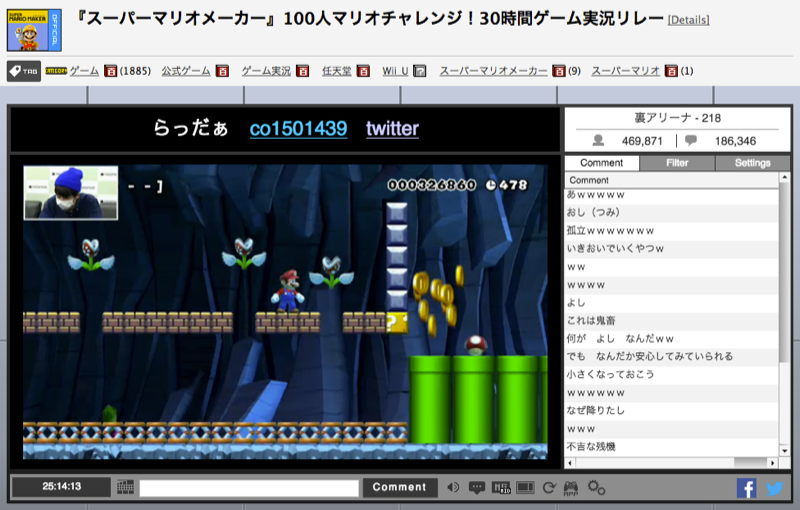
Task: Click the 469,871 viewer count
Action: click(x=642, y=141)
